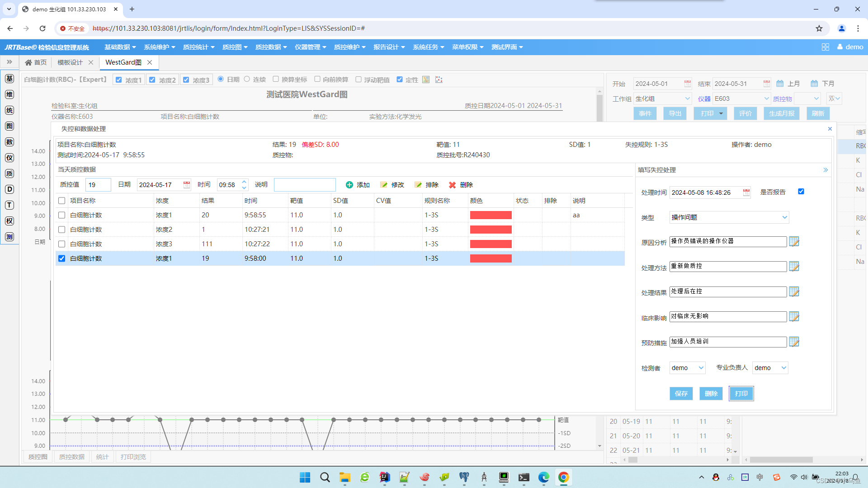Toggle the header select-all checkbox by 项目名称

click(62, 201)
